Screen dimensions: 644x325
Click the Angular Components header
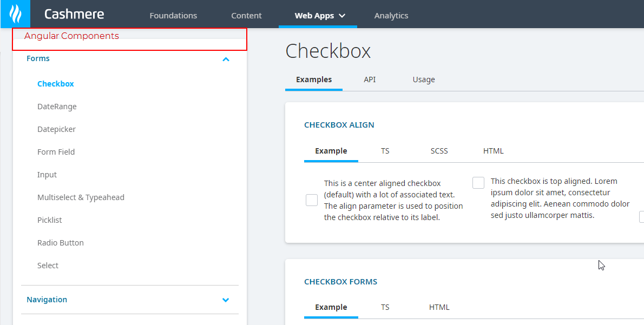(71, 36)
